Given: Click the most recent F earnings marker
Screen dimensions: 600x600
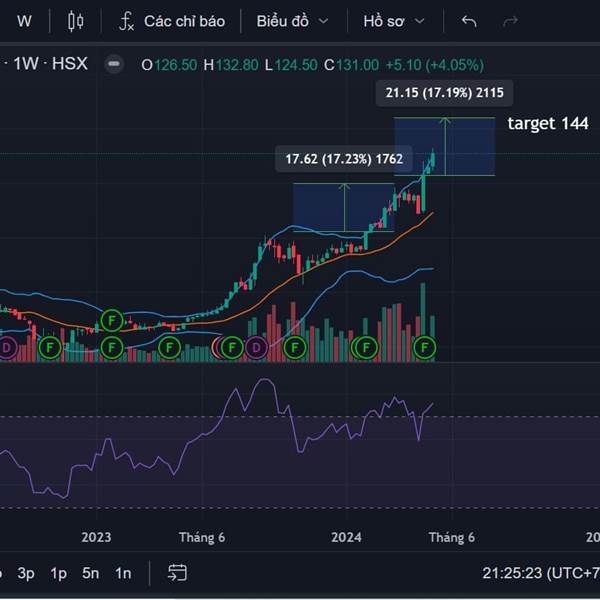Looking at the screenshot, I should [424, 348].
